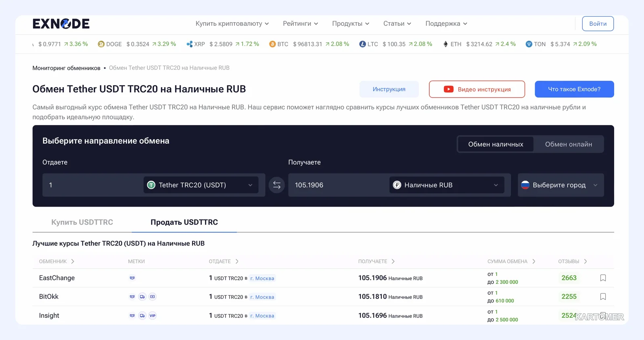The width and height of the screenshot is (644, 340).
Task: Expand the Выберите город city selector
Action: click(x=560, y=185)
